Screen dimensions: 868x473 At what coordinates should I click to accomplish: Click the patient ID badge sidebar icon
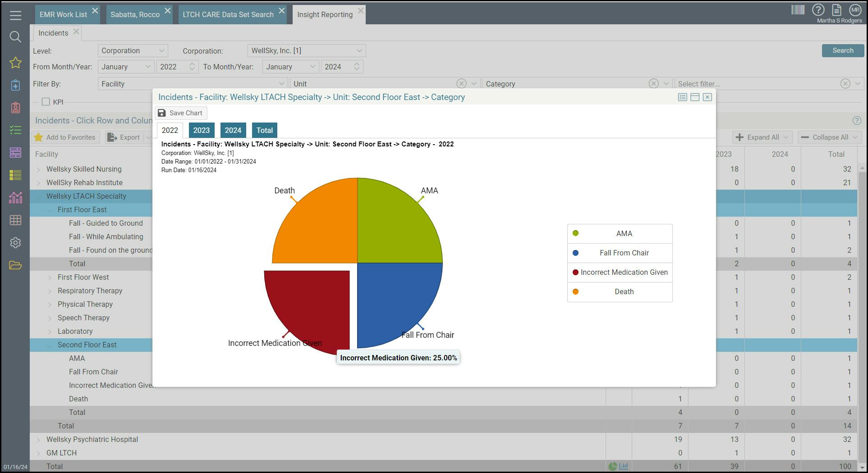[15, 108]
